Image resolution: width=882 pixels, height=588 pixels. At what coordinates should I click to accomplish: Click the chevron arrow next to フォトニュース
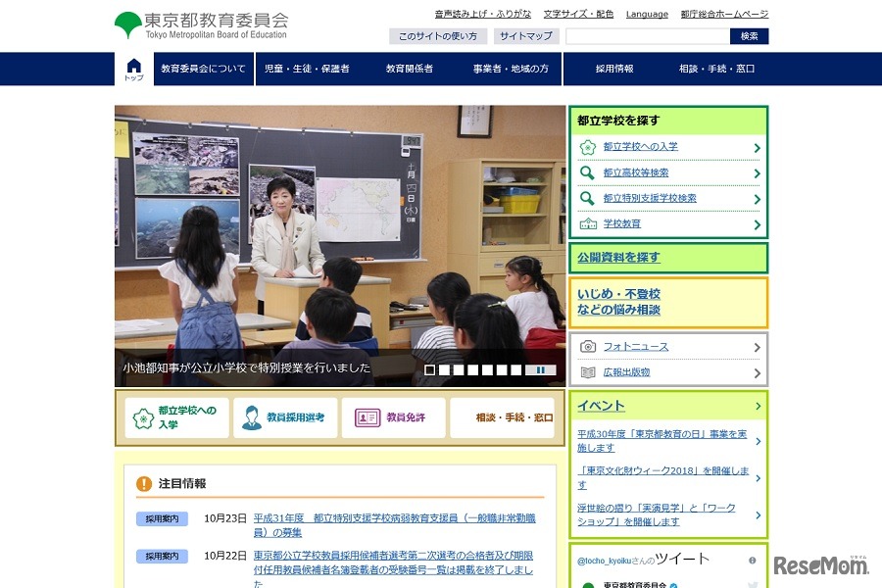point(758,347)
